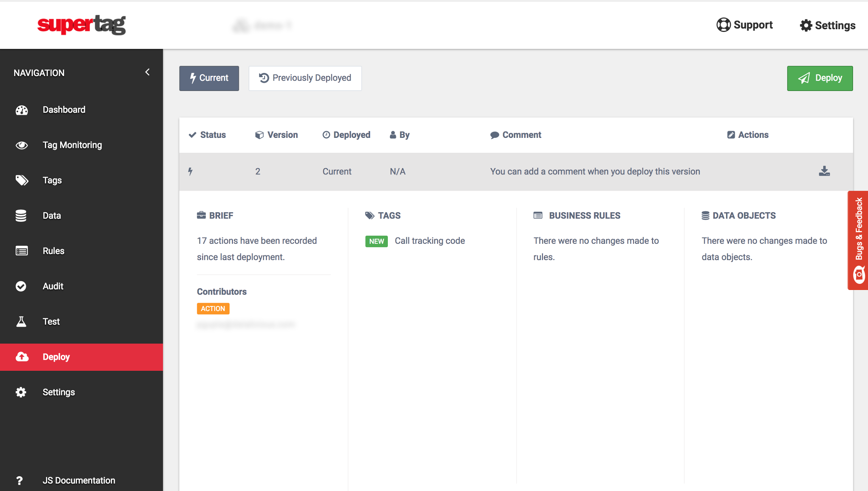
Task: Click the deploy comment placeholder text
Action: point(595,172)
